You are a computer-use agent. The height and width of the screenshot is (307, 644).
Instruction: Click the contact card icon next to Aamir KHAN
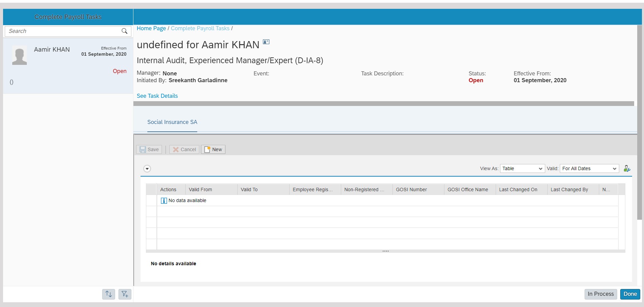click(266, 41)
